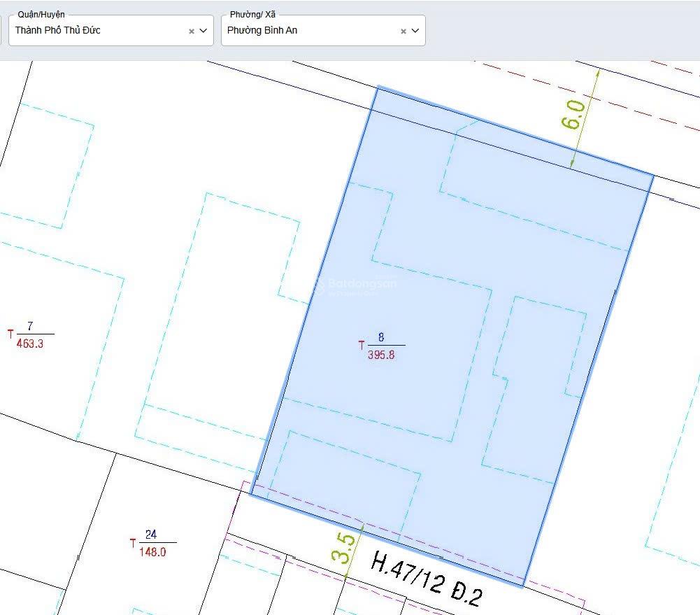Click the 395.8 area value
Screen dimensions: 700x615
381,355
